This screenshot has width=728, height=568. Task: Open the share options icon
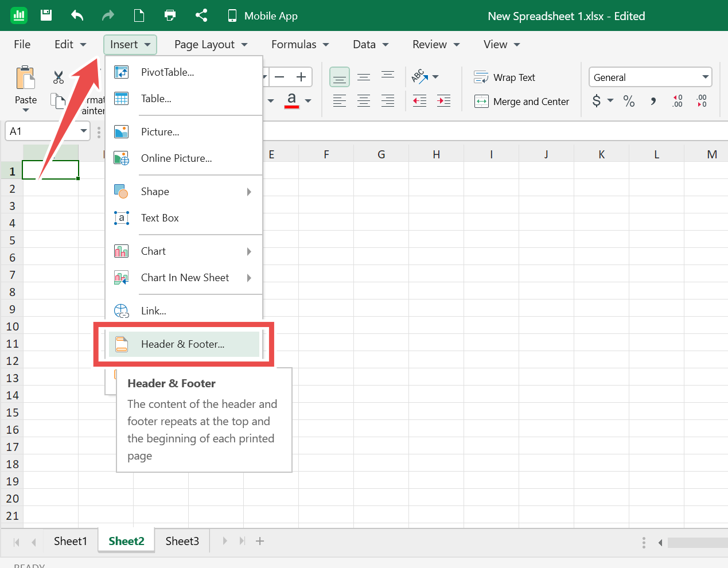tap(201, 15)
